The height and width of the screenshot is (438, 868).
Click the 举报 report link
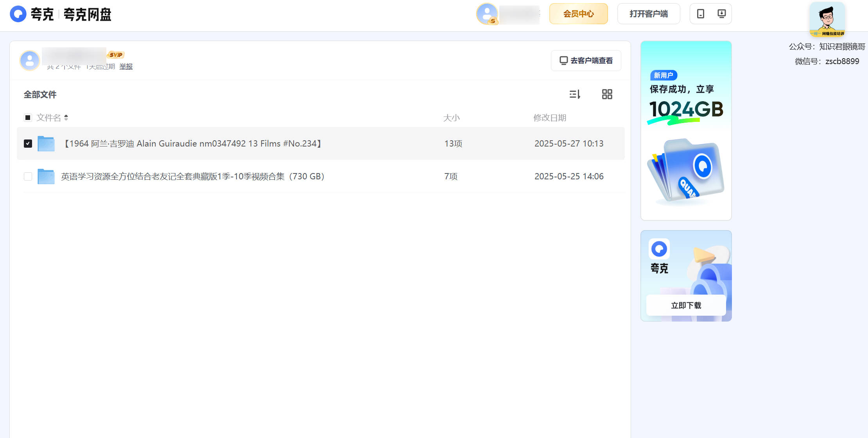[x=126, y=66]
